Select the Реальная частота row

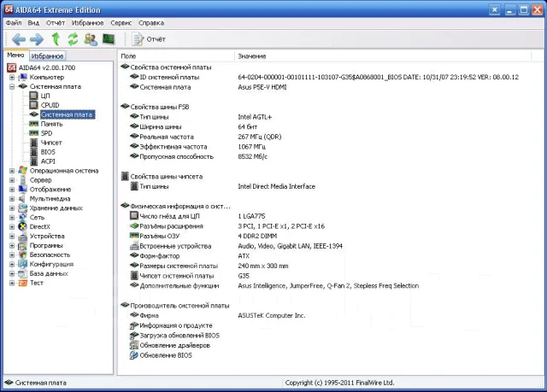(205, 137)
